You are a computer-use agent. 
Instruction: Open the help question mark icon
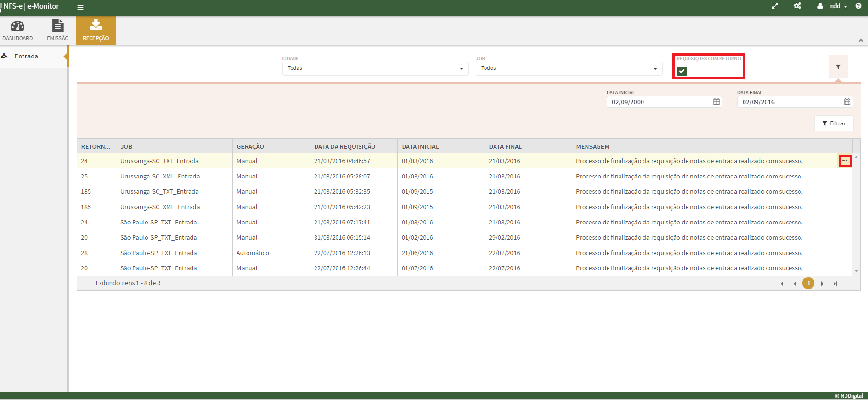[858, 6]
